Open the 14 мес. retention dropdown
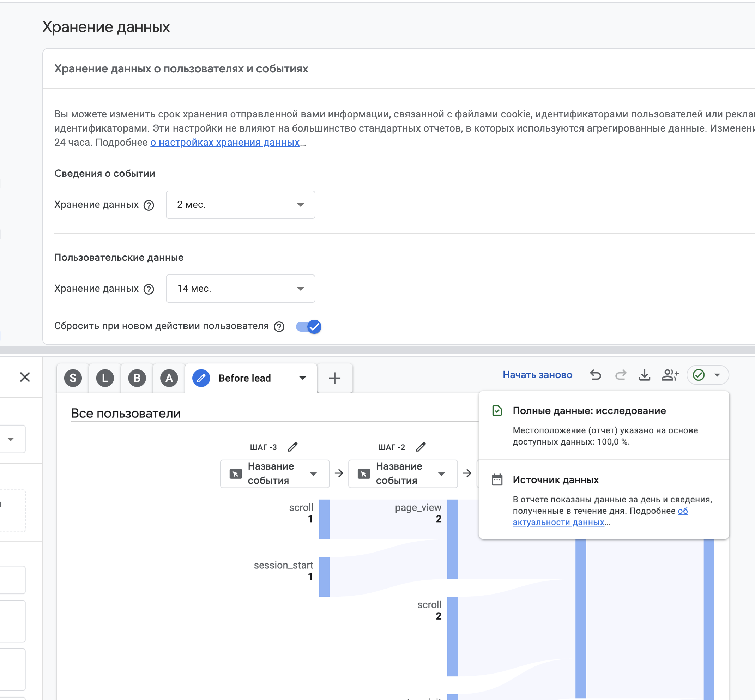The image size is (755, 700). coord(241,289)
